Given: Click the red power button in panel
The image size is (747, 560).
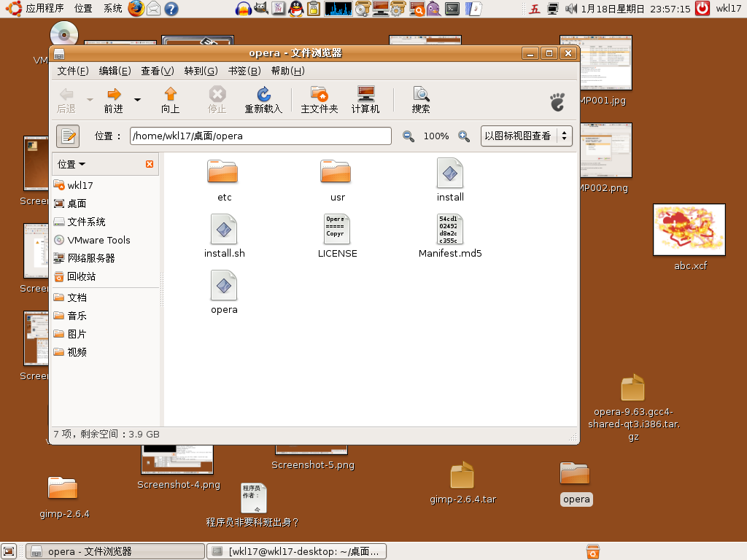Looking at the screenshot, I should point(703,9).
